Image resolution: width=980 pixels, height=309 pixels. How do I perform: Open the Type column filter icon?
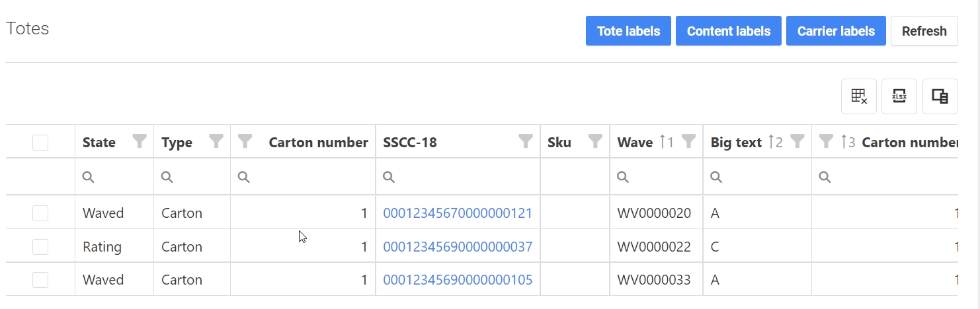click(x=216, y=141)
